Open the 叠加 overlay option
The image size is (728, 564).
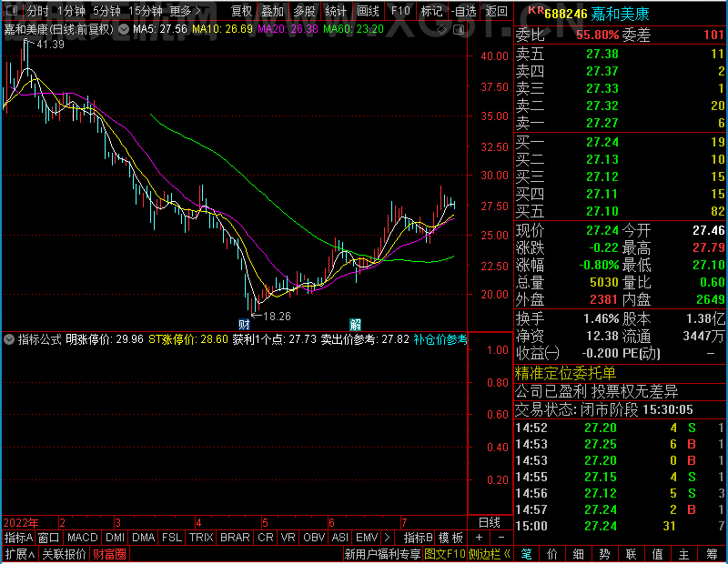tap(272, 11)
